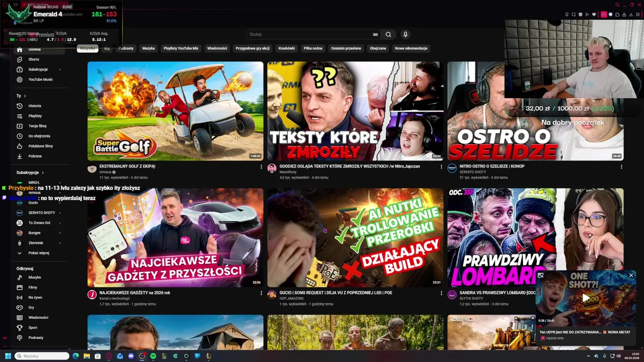Expand the Subskrypcje section header
This screenshot has height=362, width=644.
30,172
